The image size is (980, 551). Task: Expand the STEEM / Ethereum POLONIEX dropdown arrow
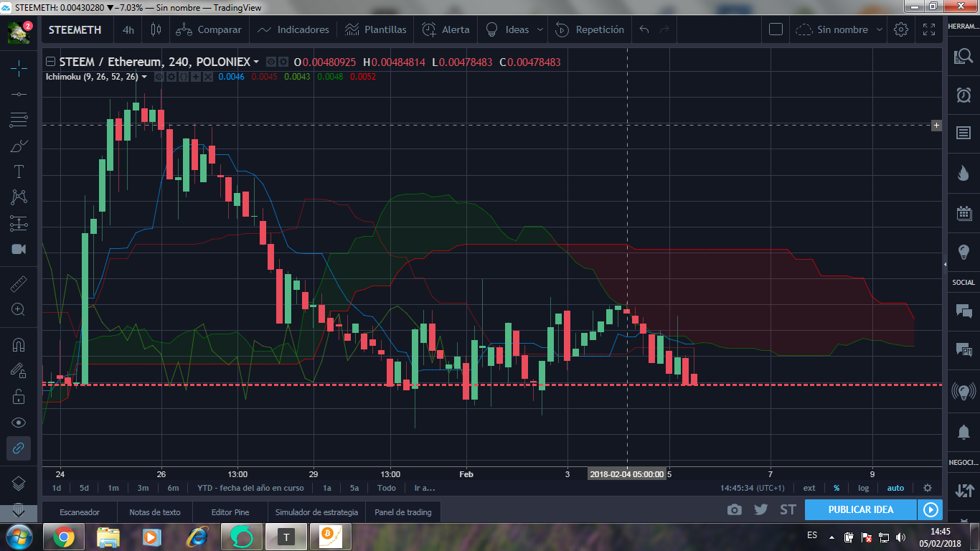pos(256,62)
